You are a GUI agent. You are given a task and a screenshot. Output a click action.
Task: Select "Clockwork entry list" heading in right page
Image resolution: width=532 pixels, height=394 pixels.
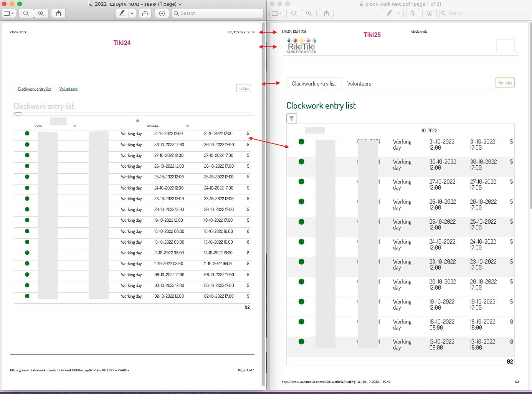point(321,106)
